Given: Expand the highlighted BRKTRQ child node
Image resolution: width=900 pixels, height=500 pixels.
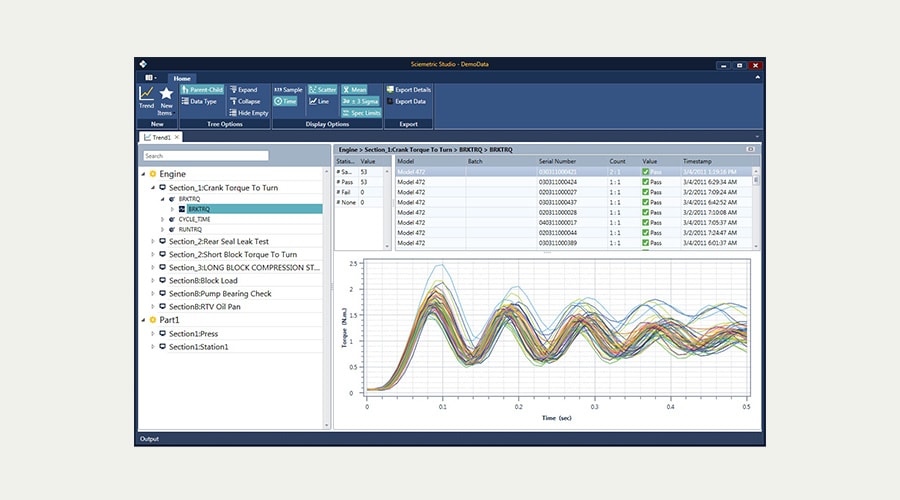Looking at the screenshot, I should [x=172, y=210].
